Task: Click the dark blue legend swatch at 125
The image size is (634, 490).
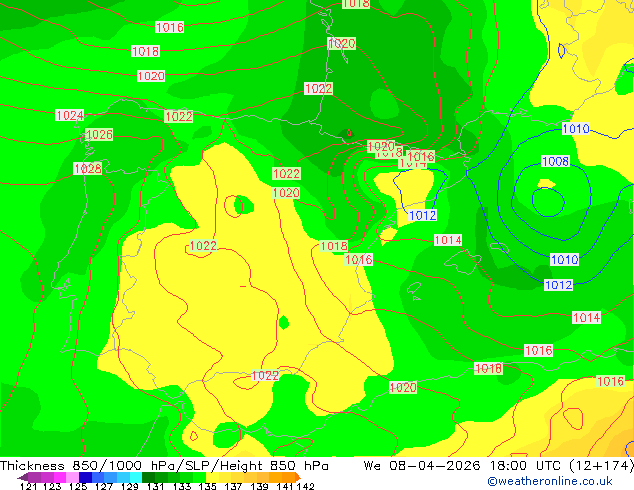Action: [x=85, y=477]
